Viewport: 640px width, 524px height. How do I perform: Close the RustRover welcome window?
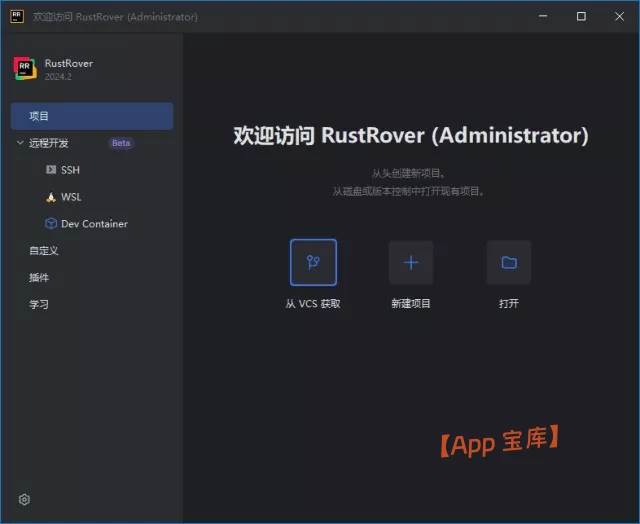pos(619,16)
